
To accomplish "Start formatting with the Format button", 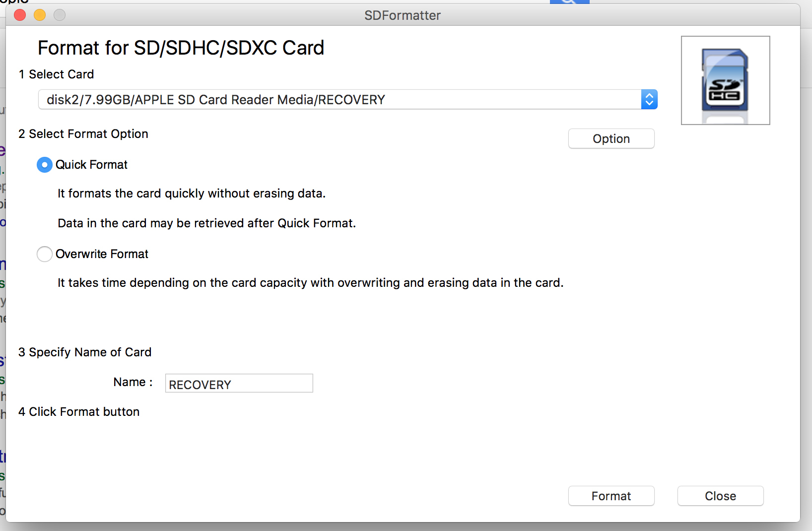I will [x=611, y=496].
